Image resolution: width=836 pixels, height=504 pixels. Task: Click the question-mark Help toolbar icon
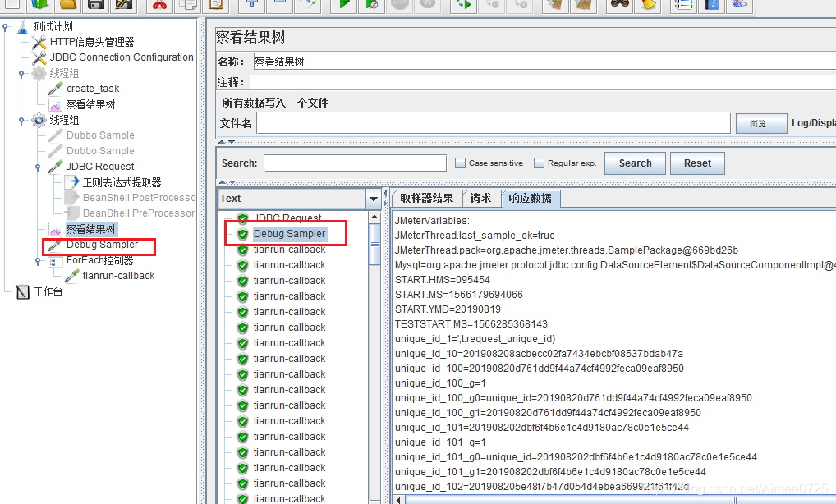point(712,5)
